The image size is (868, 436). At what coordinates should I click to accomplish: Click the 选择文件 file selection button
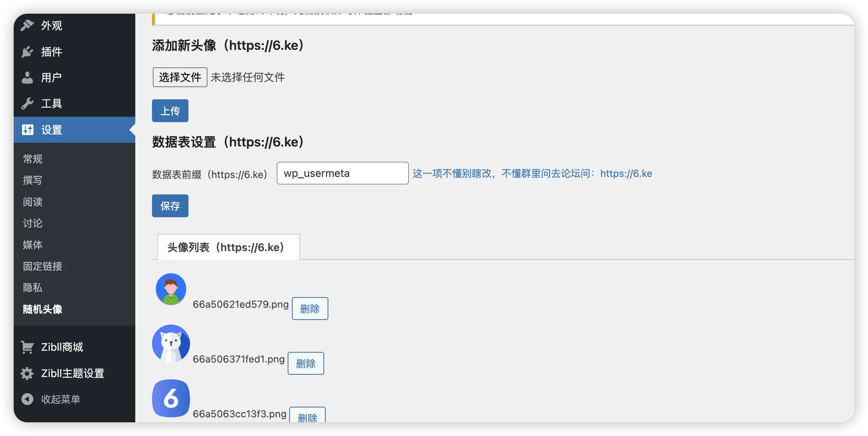point(179,77)
